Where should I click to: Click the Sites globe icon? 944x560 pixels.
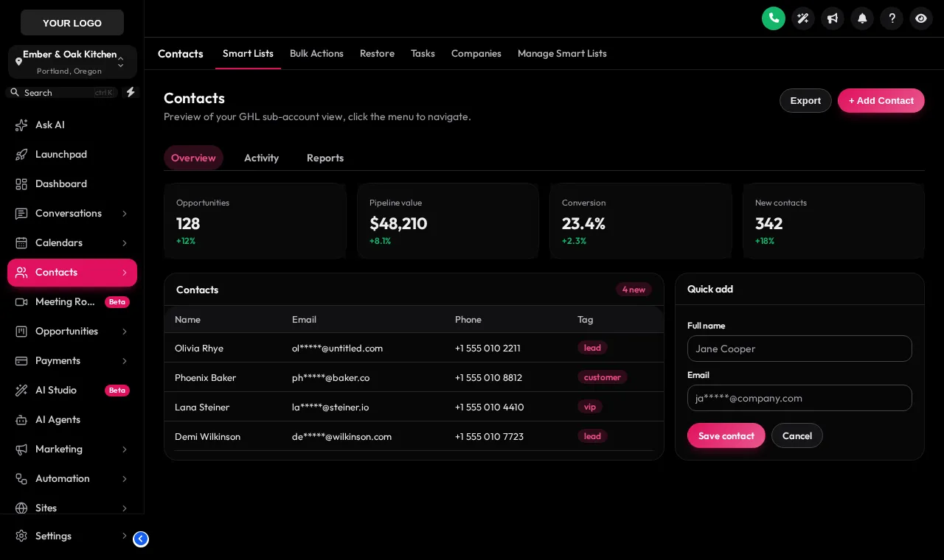pyautogui.click(x=21, y=508)
